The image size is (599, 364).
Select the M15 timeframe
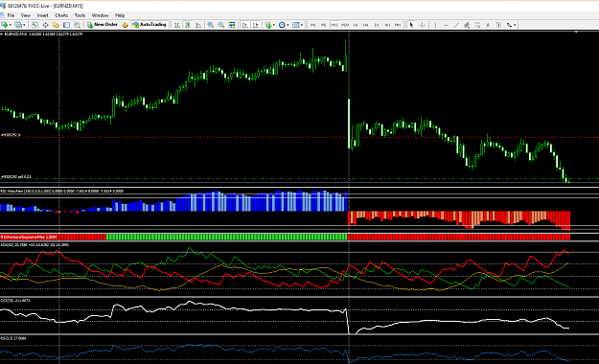click(x=334, y=25)
